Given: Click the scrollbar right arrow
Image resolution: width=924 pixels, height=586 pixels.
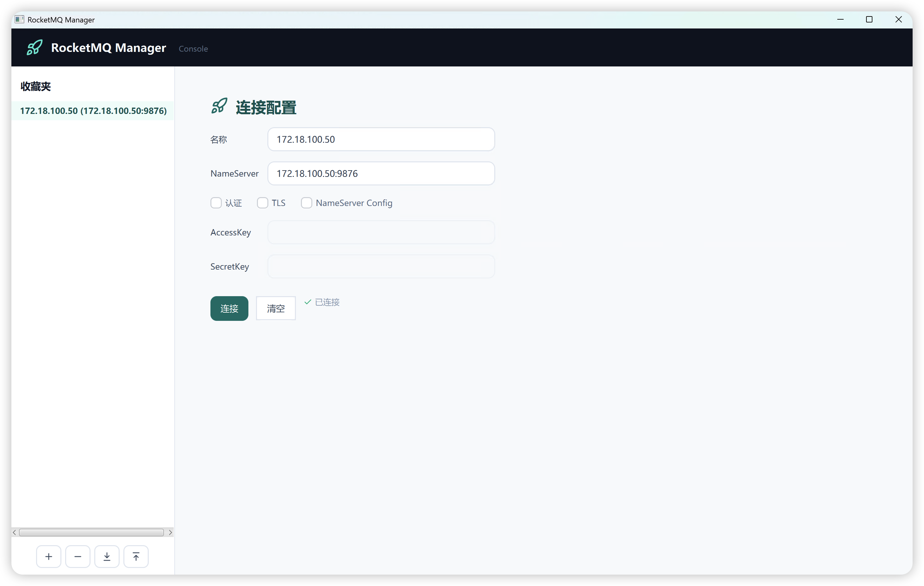Looking at the screenshot, I should click(170, 532).
